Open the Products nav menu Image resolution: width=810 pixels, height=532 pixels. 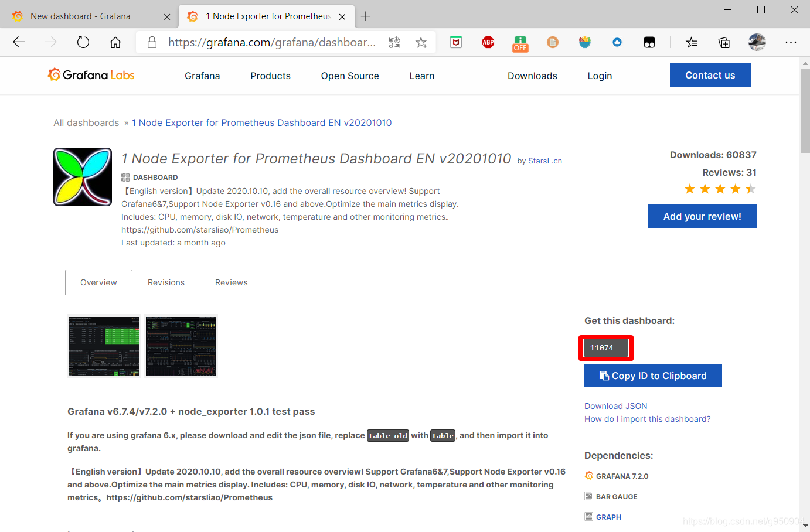tap(270, 76)
